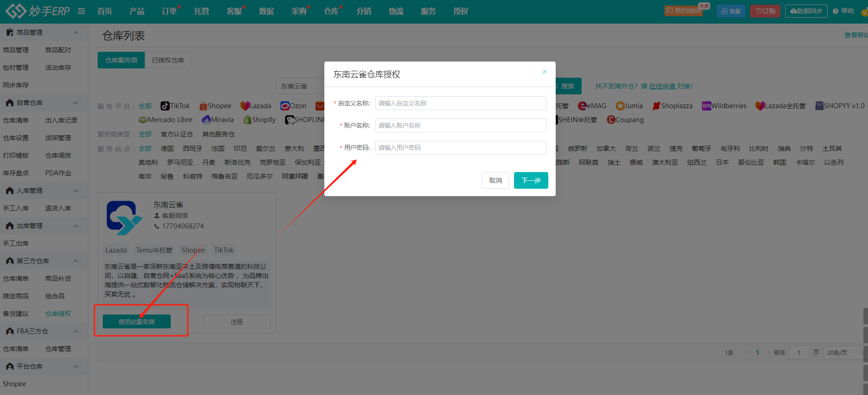Switch to the 仓库服务商 tab
868x395 pixels.
pyautogui.click(x=121, y=60)
